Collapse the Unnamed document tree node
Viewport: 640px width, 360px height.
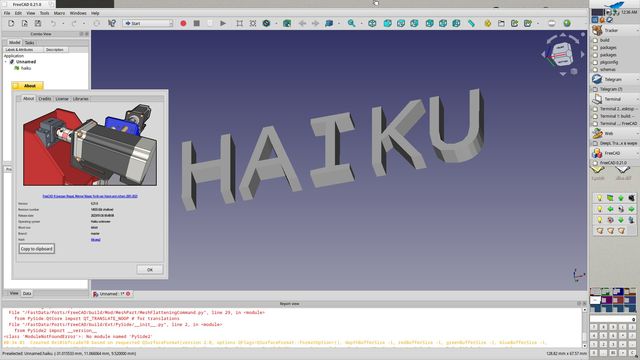6,62
